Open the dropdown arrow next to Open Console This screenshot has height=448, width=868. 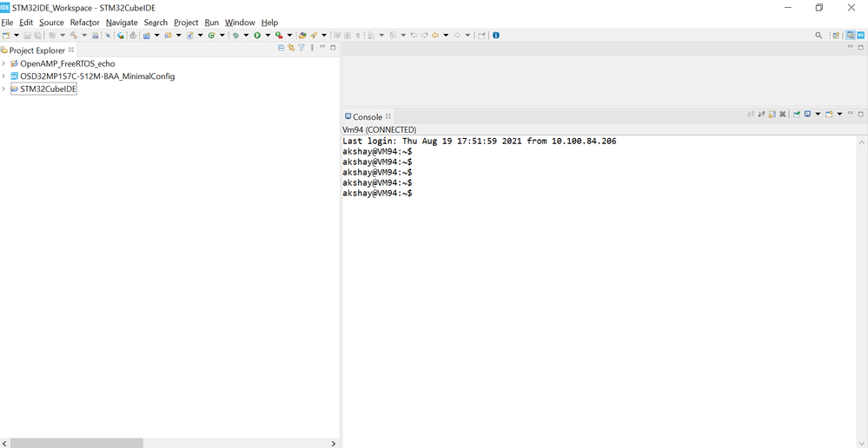tap(840, 114)
